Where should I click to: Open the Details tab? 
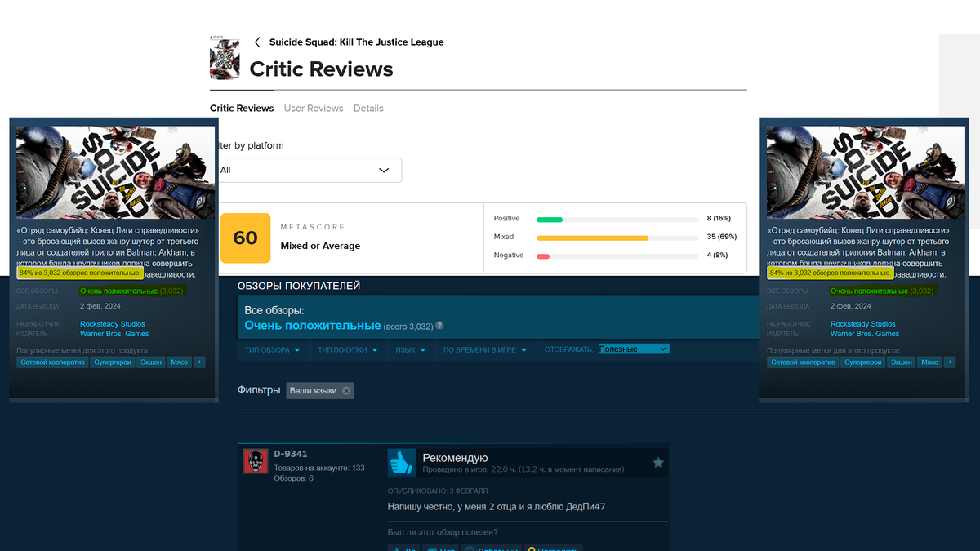click(368, 109)
